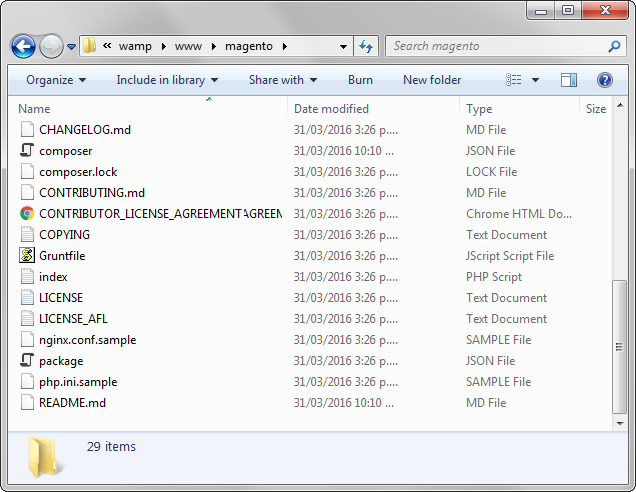
Task: Click the 29 items status text
Action: click(111, 447)
